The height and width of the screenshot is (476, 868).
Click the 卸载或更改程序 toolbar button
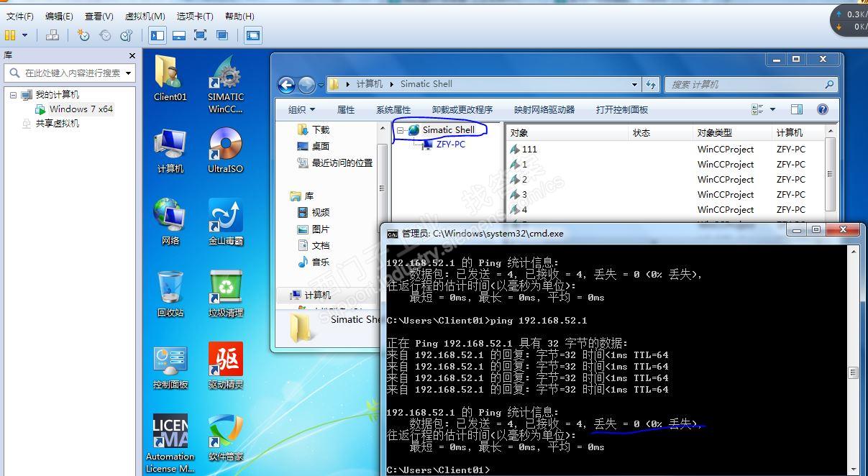462,110
